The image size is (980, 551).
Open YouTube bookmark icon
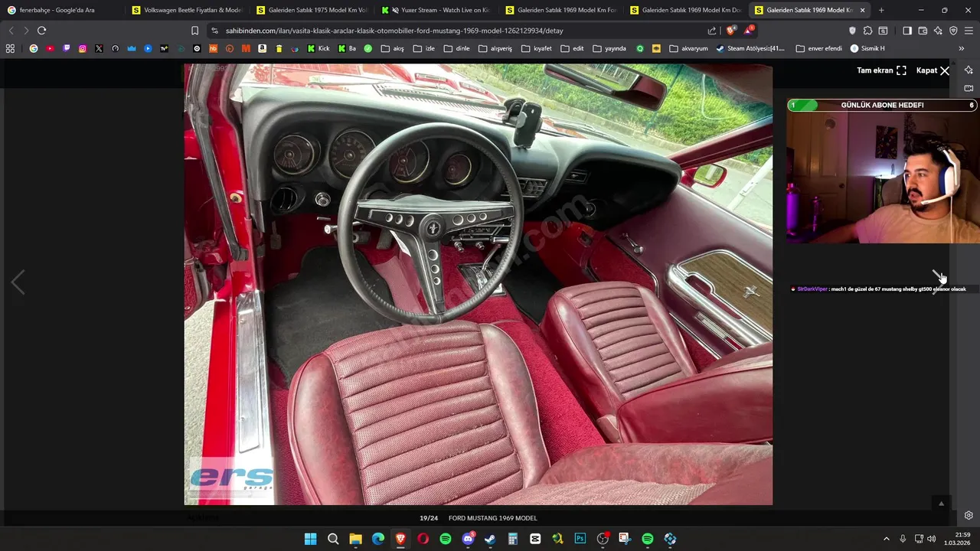[x=50, y=48]
